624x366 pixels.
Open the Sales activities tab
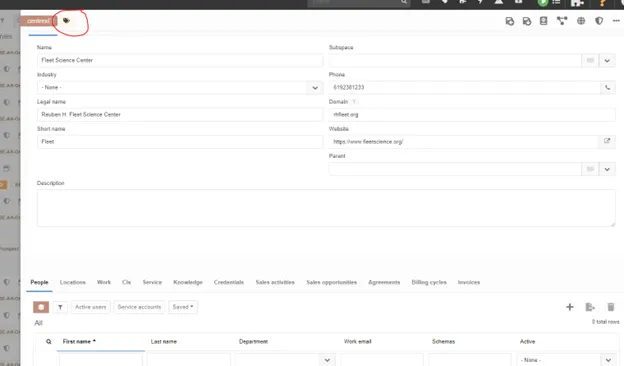pyautogui.click(x=275, y=282)
